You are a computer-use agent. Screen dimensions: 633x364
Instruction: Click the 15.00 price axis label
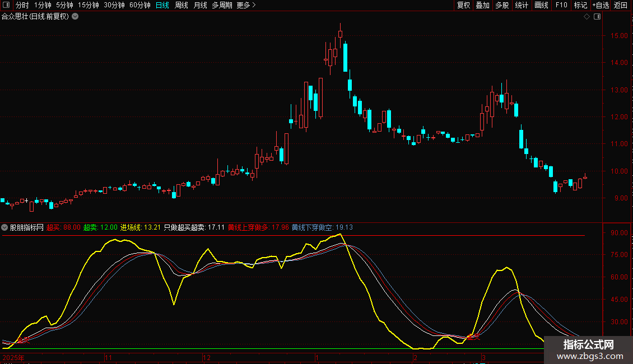point(619,35)
